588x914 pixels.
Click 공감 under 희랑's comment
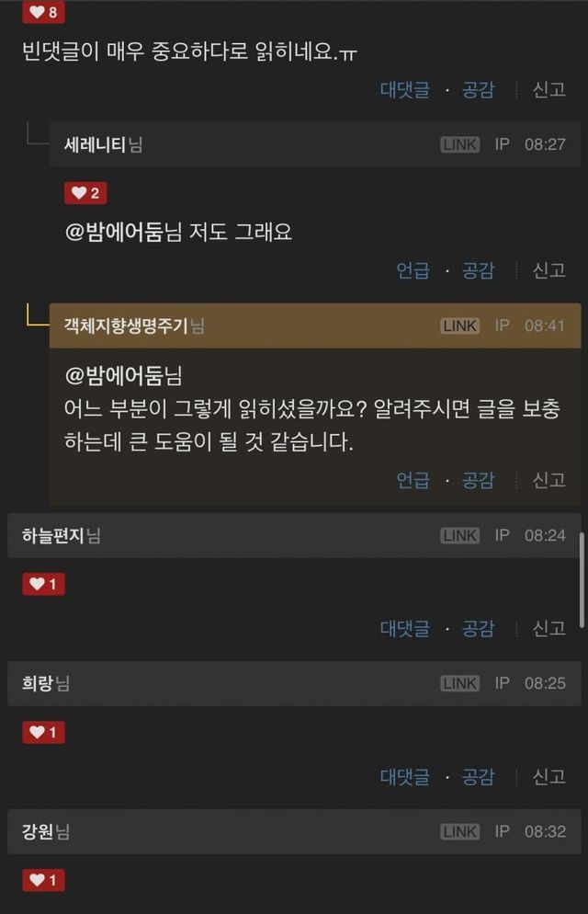coord(478,776)
